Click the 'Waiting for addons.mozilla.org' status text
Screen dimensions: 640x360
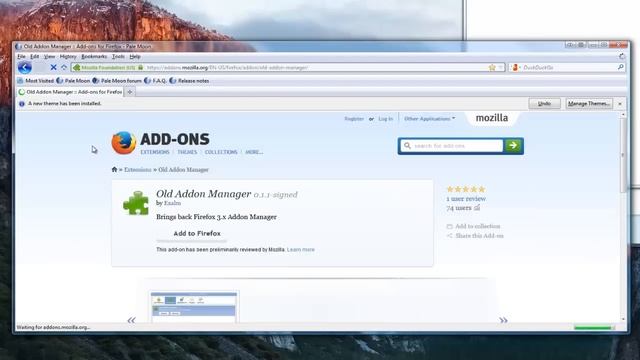(x=53, y=327)
